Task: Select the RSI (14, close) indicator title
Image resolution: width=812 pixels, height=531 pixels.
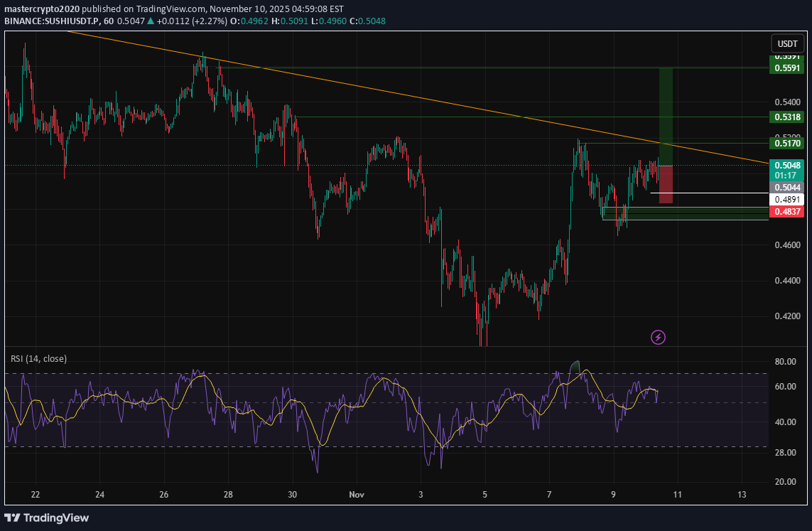Action: (x=38, y=359)
